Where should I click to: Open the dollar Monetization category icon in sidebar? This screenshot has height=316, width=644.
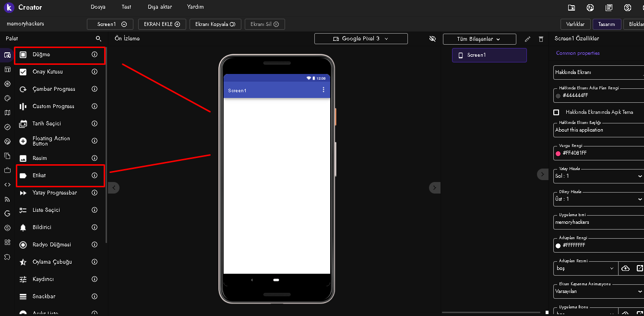(x=7, y=228)
